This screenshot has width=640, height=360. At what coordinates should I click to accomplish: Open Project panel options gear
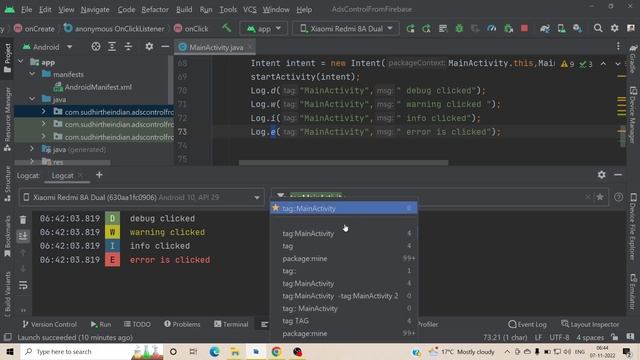pos(149,47)
